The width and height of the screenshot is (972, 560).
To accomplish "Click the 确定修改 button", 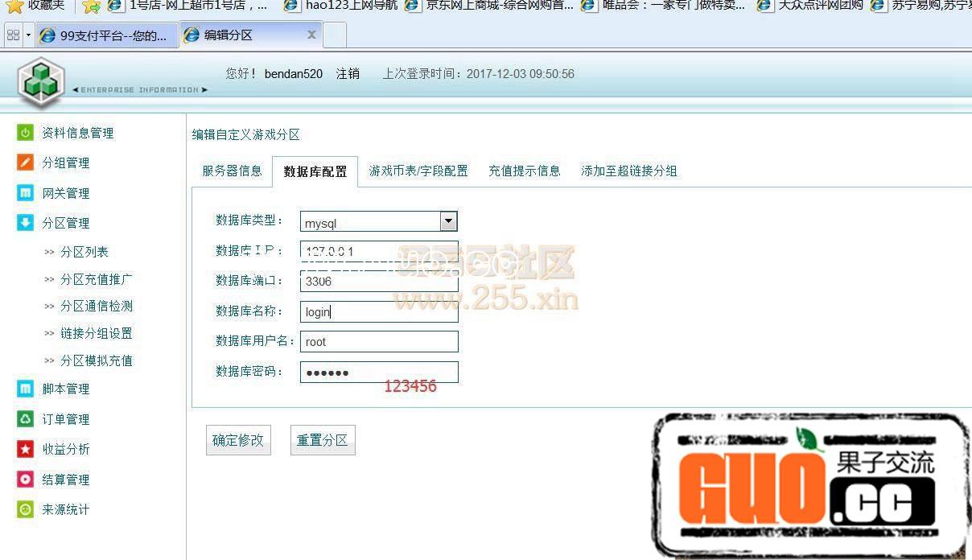I will pos(237,439).
